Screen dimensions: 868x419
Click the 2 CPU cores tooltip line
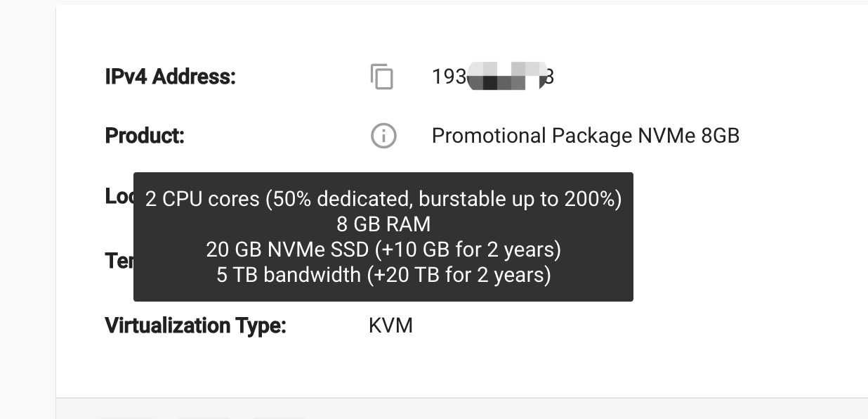pos(383,200)
